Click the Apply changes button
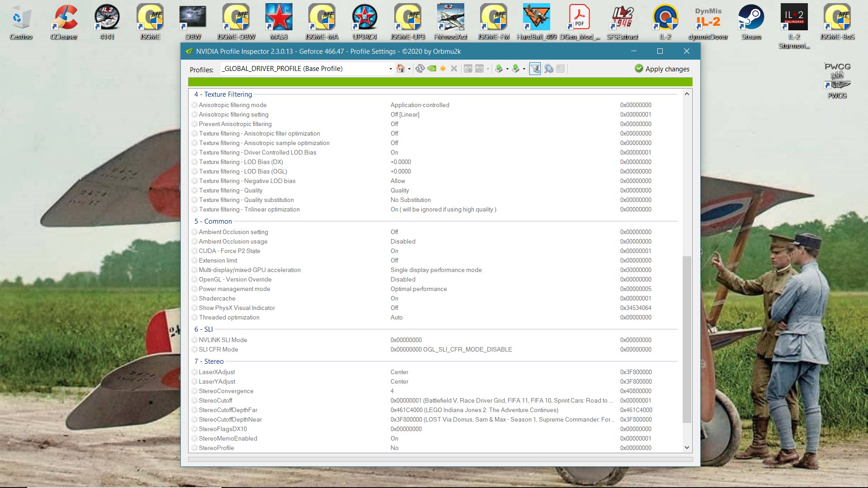The height and width of the screenshot is (488, 868). coord(662,69)
